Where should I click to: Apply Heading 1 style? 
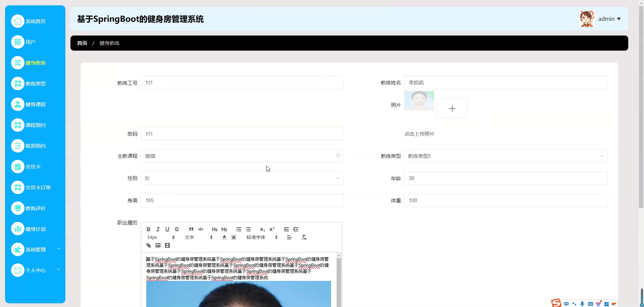[x=215, y=229]
